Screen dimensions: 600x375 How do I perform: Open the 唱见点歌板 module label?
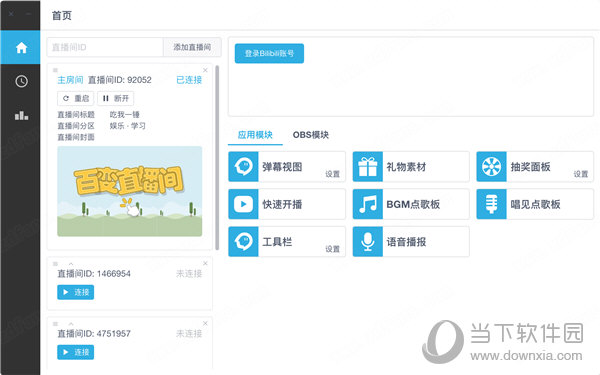pyautogui.click(x=535, y=204)
